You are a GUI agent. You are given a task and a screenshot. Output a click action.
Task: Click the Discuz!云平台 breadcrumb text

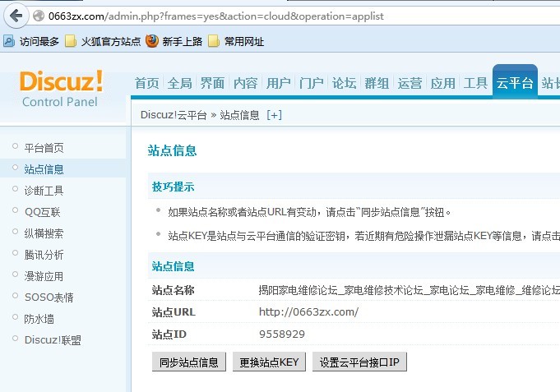pos(174,115)
